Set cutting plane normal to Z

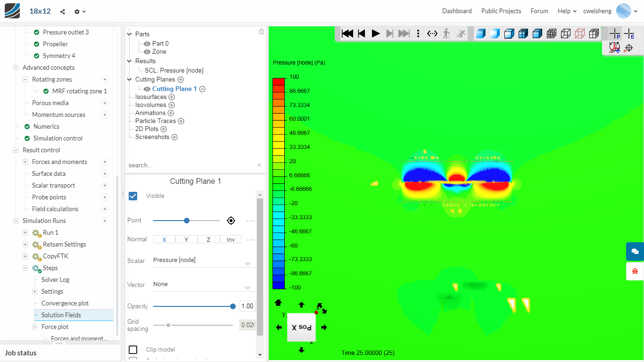(x=208, y=239)
